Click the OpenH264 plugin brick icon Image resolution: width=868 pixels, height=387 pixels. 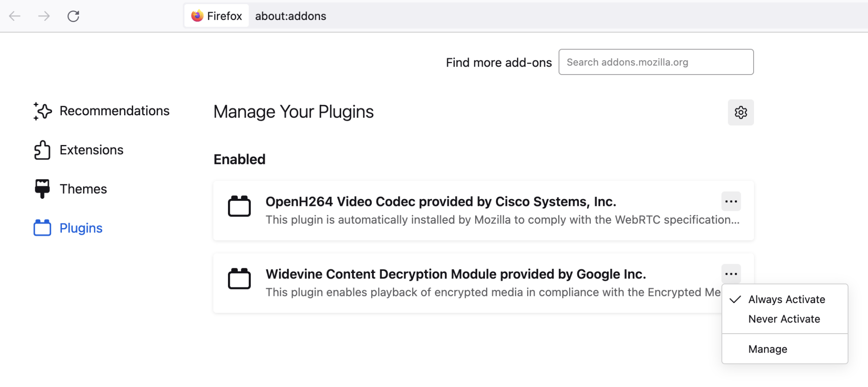[x=239, y=206]
